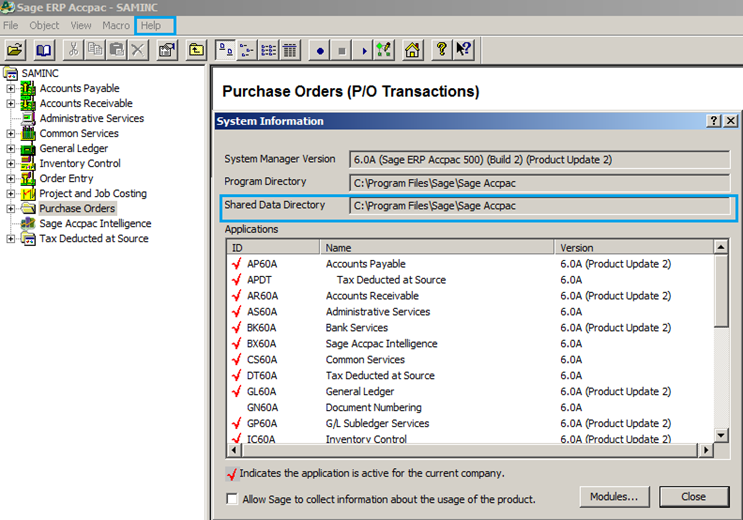Click the Stop Macro square icon

[x=341, y=50]
